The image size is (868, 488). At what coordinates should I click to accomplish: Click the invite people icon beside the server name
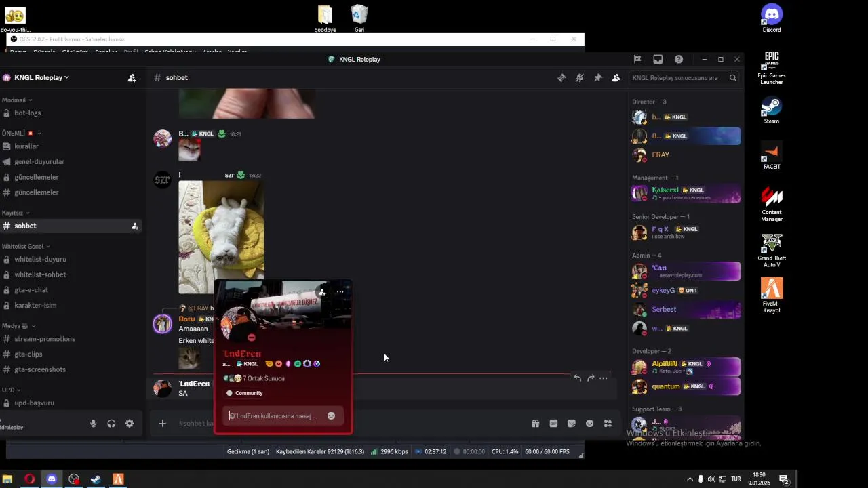click(132, 78)
